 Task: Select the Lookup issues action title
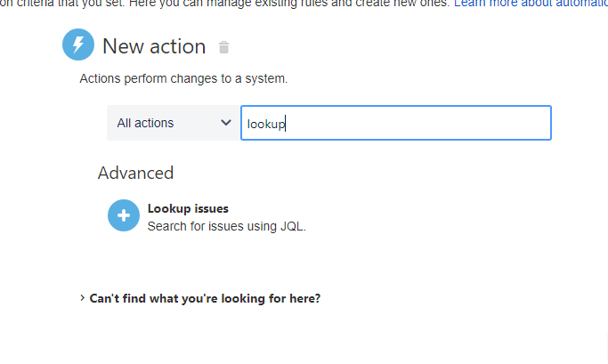coord(188,209)
